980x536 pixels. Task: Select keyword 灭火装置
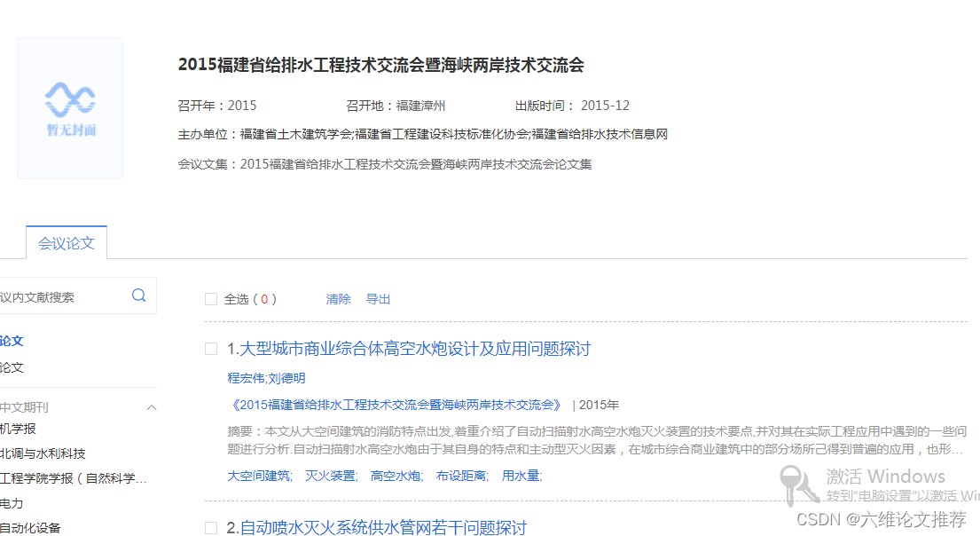pos(331,476)
